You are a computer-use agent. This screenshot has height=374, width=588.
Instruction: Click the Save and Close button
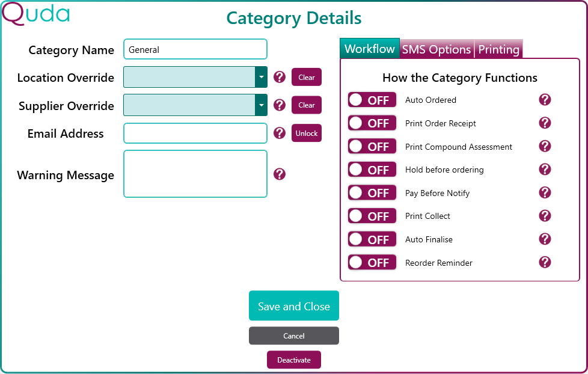point(294,305)
